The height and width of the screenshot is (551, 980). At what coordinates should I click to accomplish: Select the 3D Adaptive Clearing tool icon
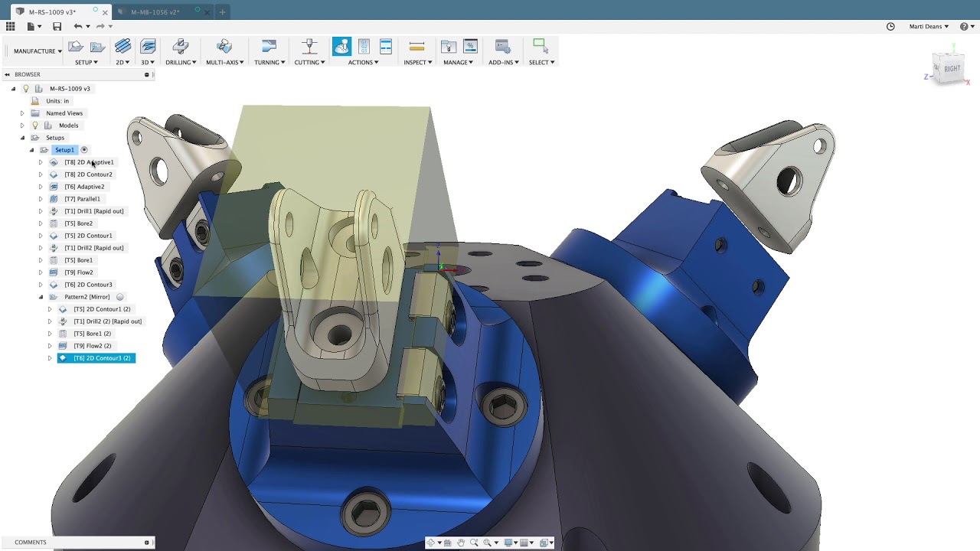click(148, 47)
